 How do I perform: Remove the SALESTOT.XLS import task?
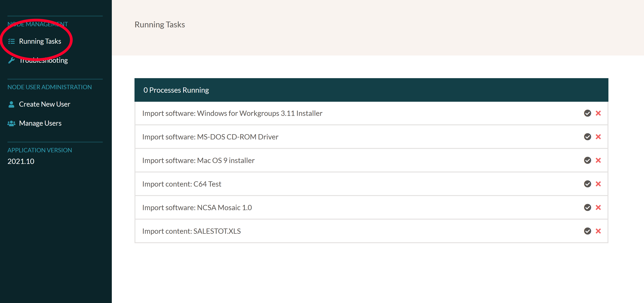[x=598, y=231]
